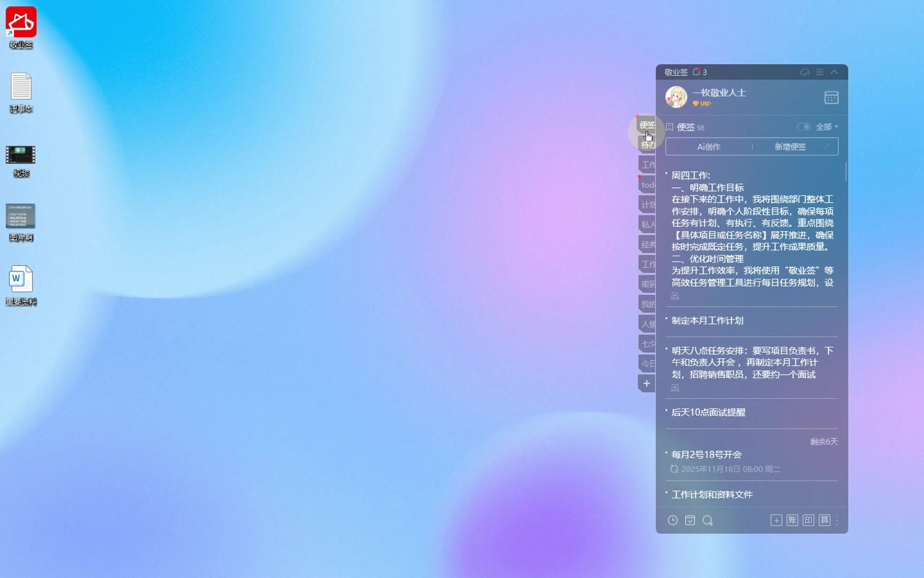Open the notification bell showing 3
Image resolution: width=924 pixels, height=578 pixels.
697,72
